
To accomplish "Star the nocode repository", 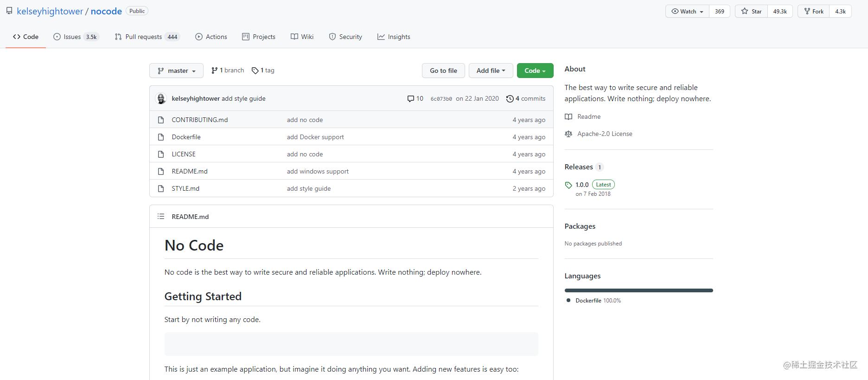I will (x=751, y=11).
